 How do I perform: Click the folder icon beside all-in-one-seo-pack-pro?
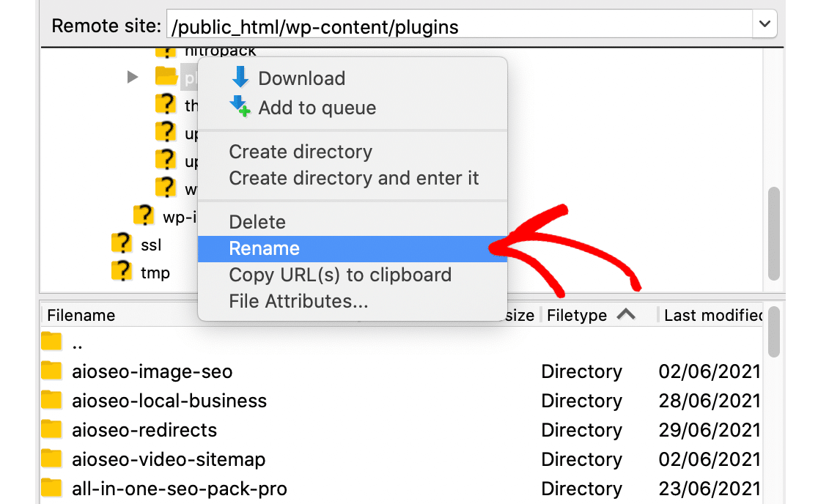point(51,488)
